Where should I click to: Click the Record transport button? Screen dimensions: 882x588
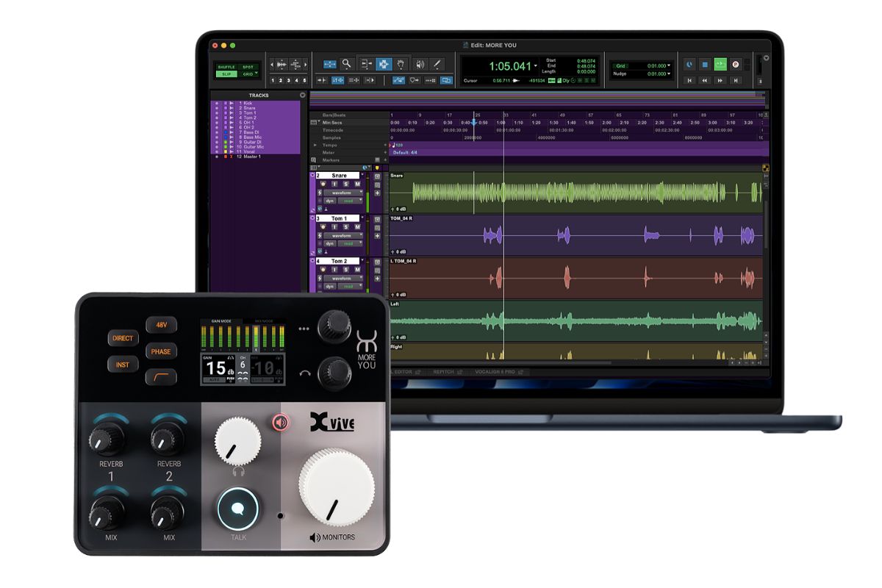(736, 65)
